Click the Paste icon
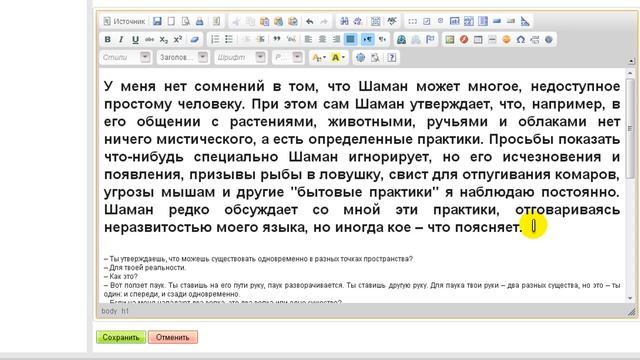640x360 pixels. [264, 21]
